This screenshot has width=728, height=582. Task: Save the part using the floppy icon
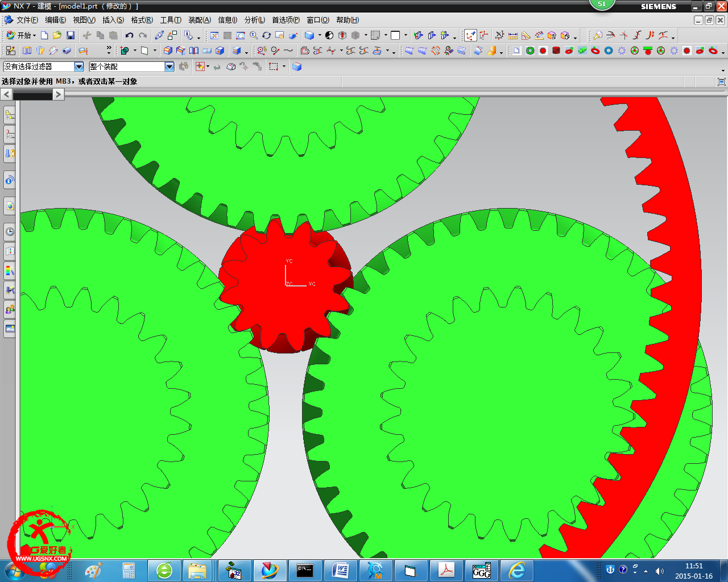point(71,35)
